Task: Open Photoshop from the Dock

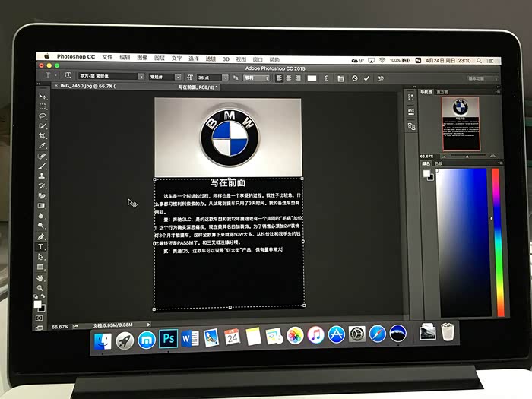Action: pyautogui.click(x=168, y=338)
